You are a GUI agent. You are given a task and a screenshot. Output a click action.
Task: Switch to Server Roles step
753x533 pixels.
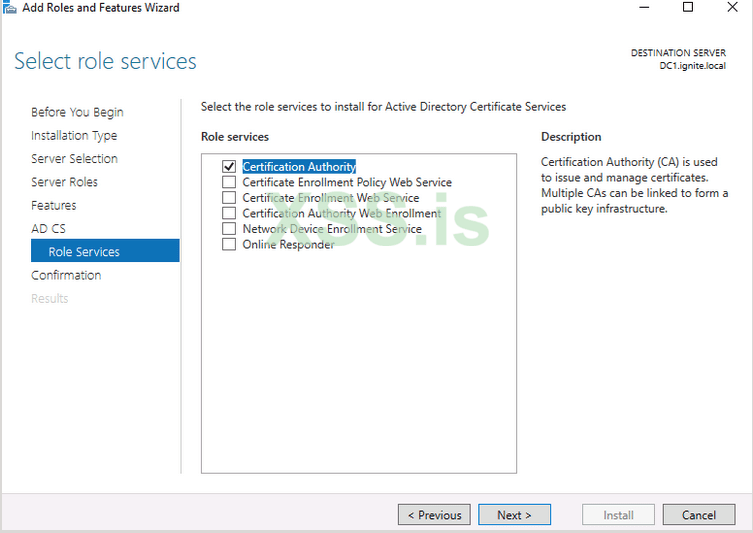64,182
